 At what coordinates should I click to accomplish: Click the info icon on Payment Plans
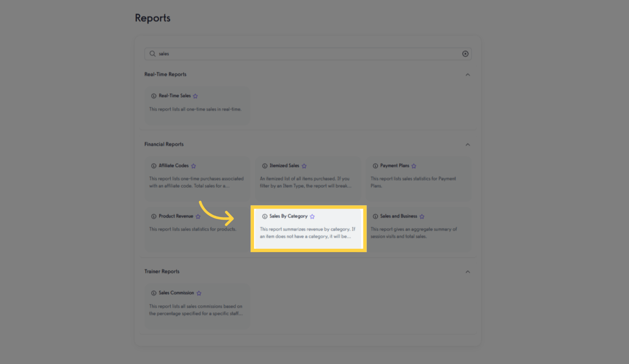(x=375, y=165)
